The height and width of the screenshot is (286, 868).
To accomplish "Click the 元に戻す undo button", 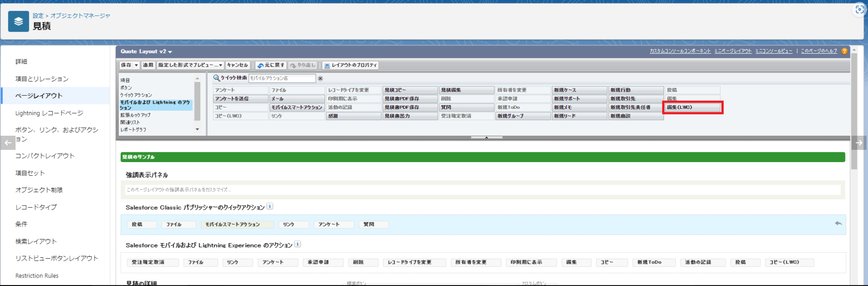I will (x=271, y=65).
